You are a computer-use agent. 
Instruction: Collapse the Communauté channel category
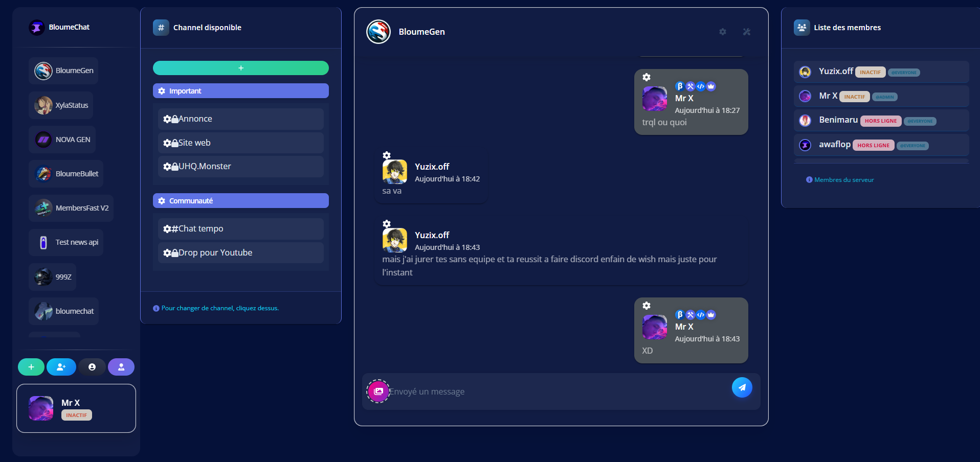(x=240, y=200)
